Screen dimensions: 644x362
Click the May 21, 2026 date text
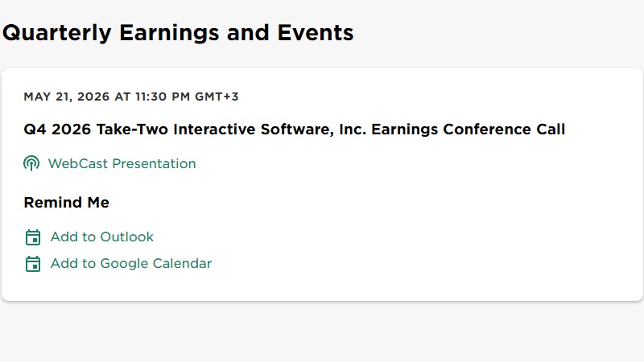coord(68,97)
